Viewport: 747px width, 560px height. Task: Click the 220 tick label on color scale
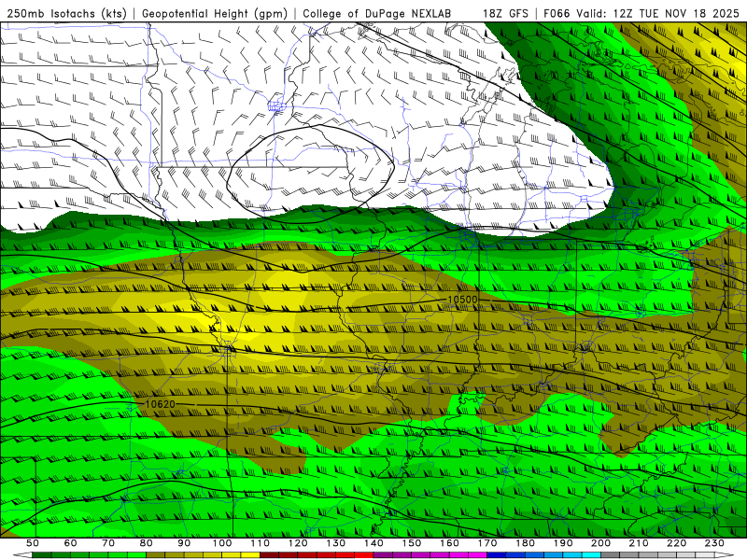tap(677, 543)
